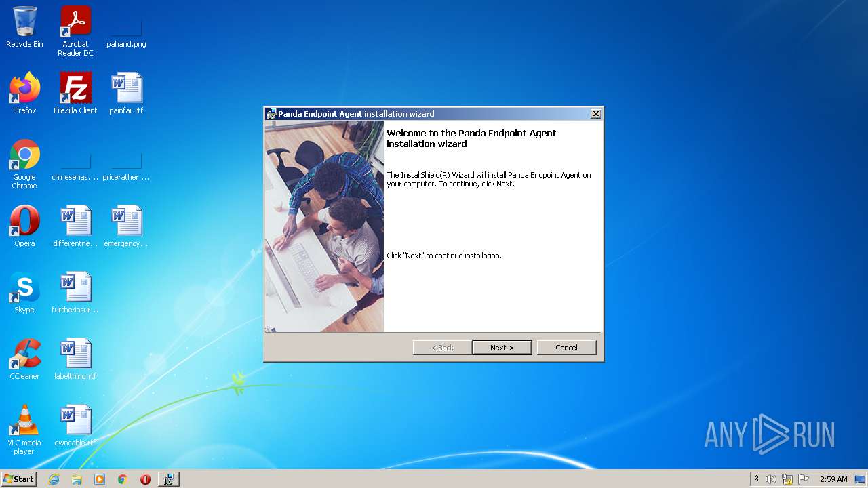Screen dimensions: 868x488
Task: Select the differentne document icon
Action: (x=75, y=226)
